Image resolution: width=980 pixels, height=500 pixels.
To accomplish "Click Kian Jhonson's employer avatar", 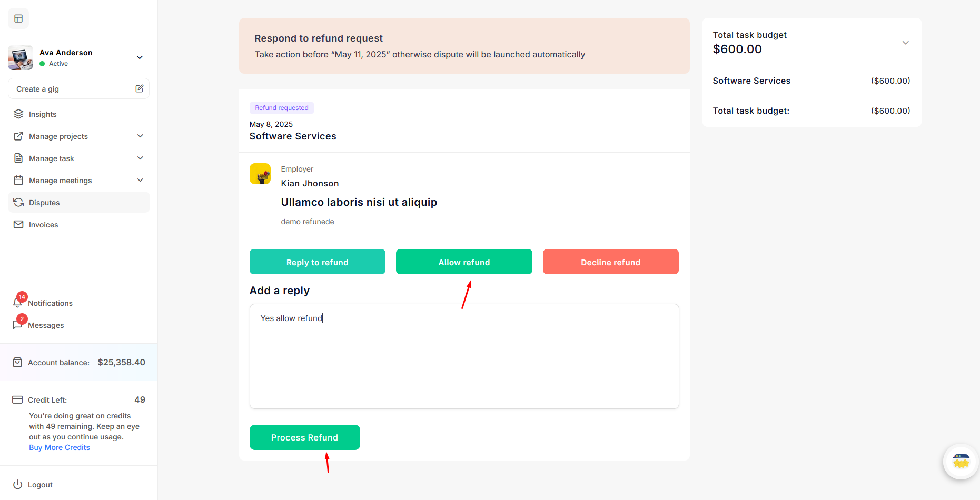I will coord(260,174).
